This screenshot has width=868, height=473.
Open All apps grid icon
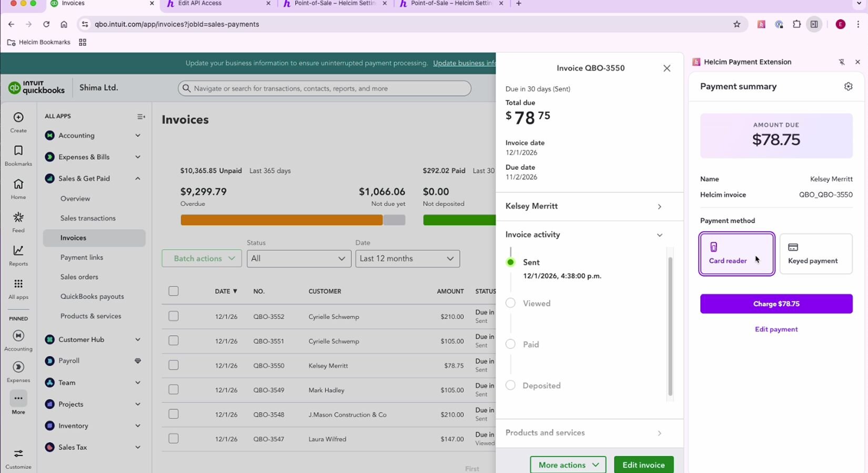pos(18,284)
